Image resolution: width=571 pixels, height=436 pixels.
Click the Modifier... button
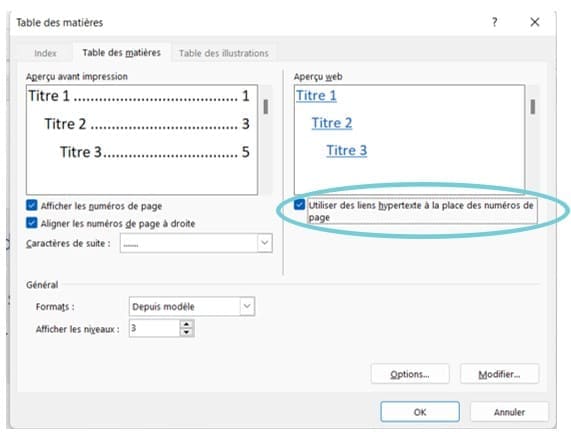[x=499, y=374]
